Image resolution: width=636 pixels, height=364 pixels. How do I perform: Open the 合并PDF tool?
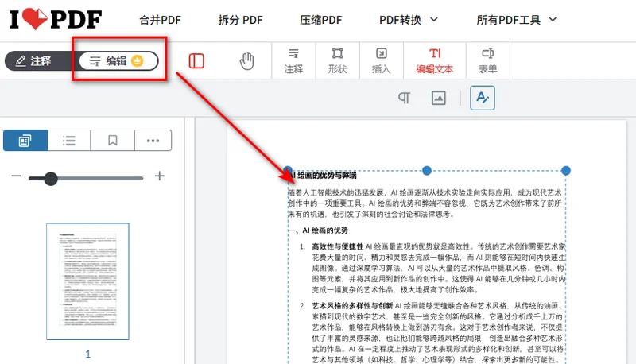click(x=161, y=20)
